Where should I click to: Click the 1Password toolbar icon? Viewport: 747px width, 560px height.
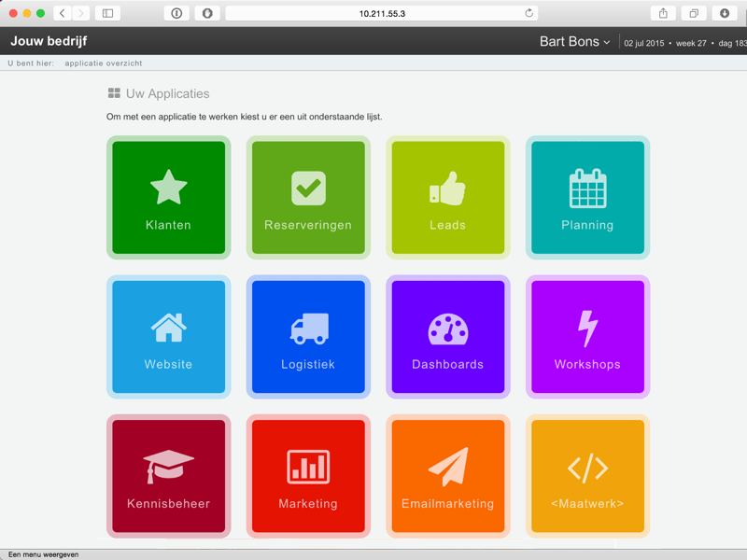pos(176,13)
